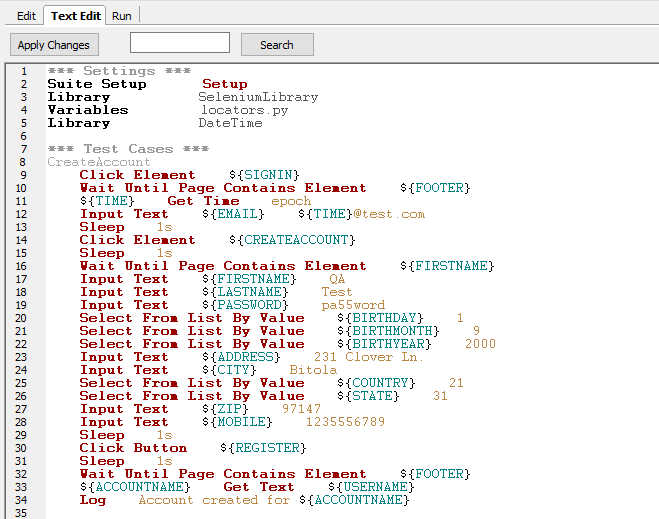This screenshot has height=519, width=659.
Task: Click ${COUNTRY} variable on line 25
Action: click(376, 383)
